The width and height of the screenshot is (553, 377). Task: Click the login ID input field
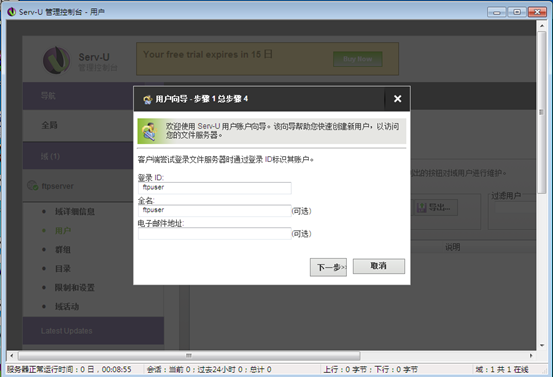point(214,188)
